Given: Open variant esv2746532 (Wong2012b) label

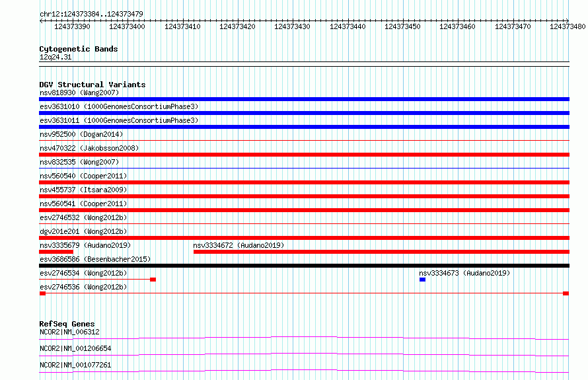Looking at the screenshot, I should pyautogui.click(x=83, y=217).
